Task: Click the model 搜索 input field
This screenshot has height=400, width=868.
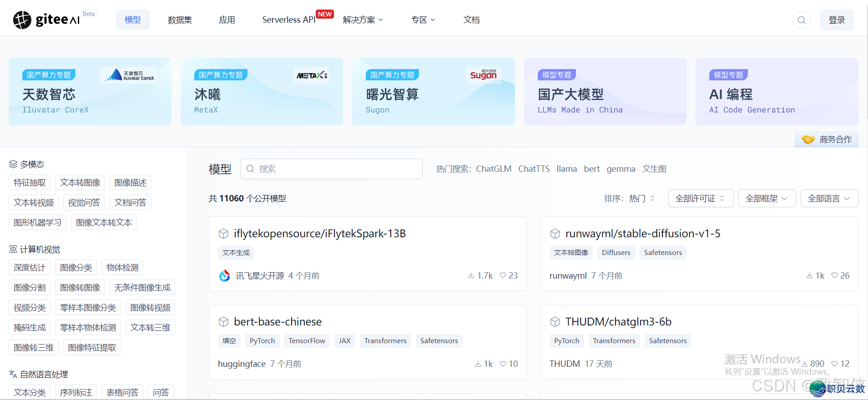Action: pyautogui.click(x=331, y=169)
